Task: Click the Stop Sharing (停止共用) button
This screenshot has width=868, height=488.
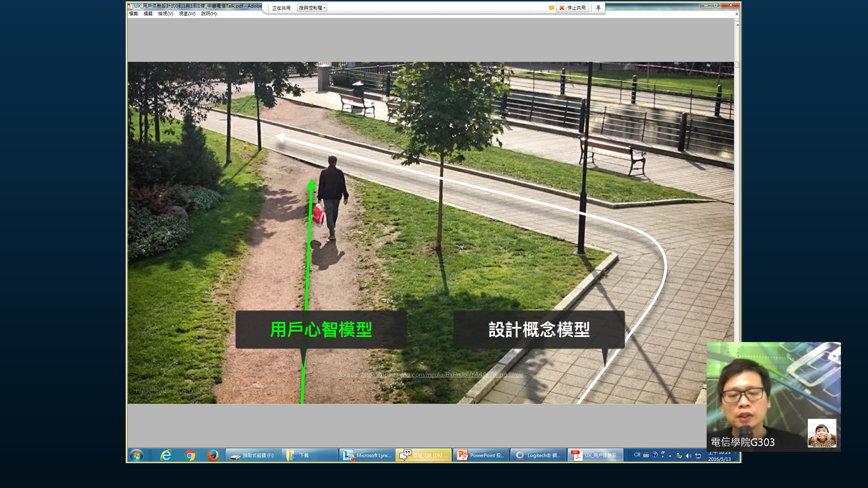Action: (x=572, y=8)
